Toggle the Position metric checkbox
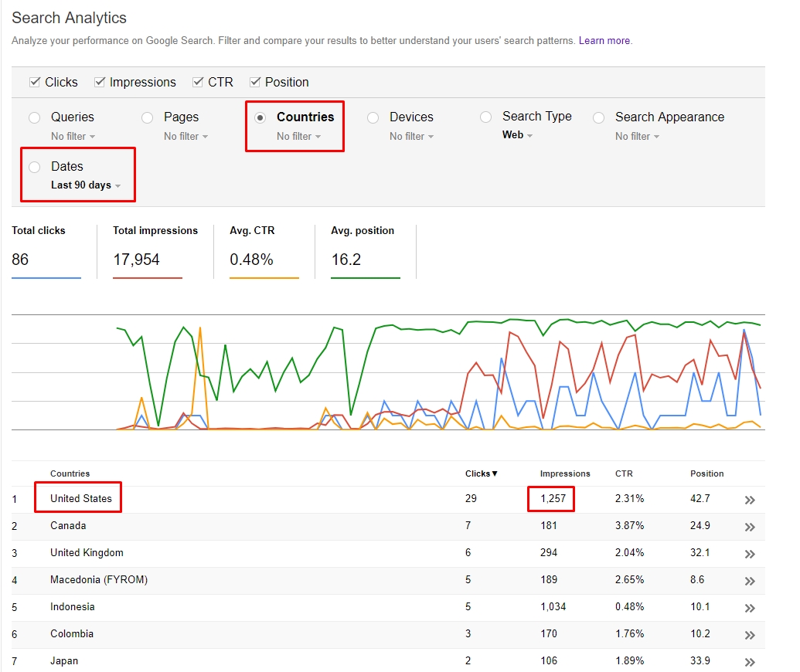 coord(255,82)
